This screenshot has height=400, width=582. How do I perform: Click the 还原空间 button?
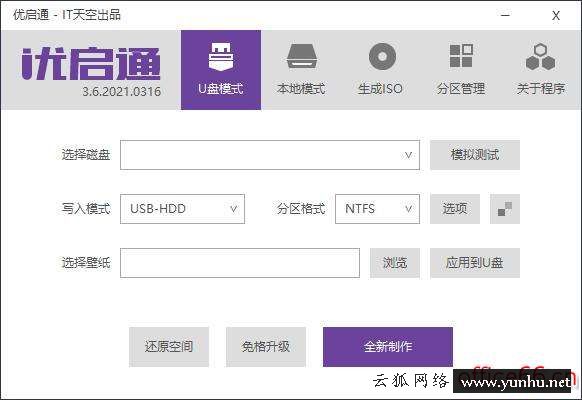(x=169, y=347)
